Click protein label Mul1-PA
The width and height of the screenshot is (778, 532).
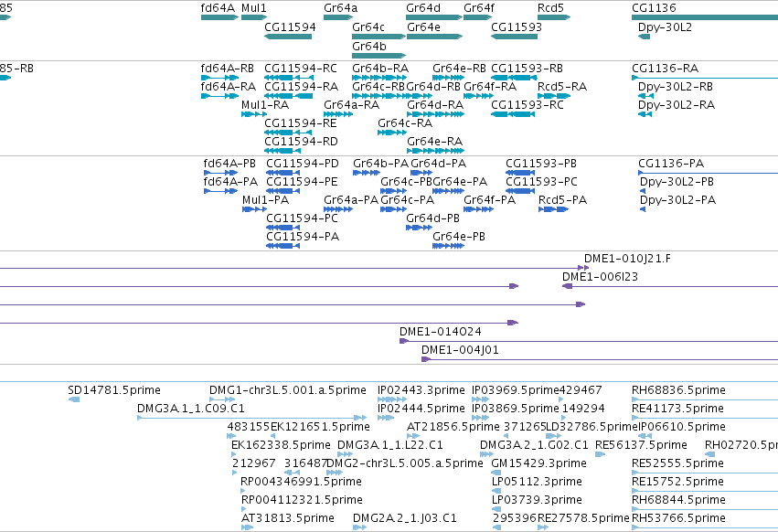pos(265,200)
